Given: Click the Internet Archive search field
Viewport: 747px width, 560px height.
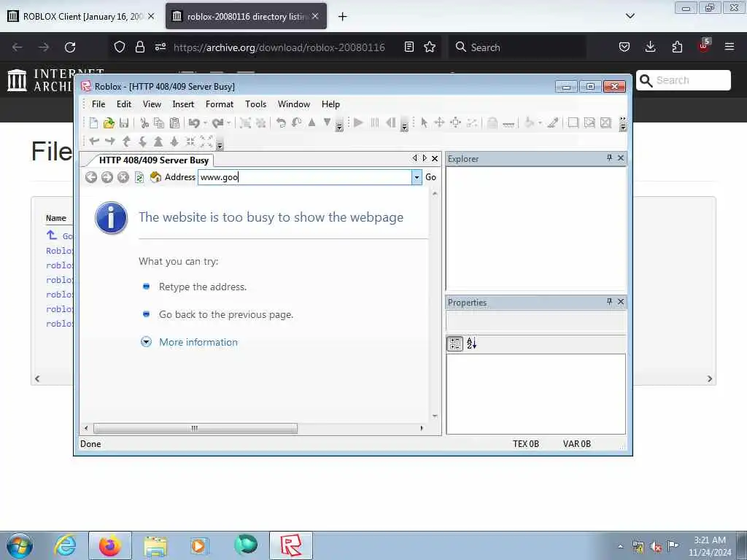Looking at the screenshot, I should [684, 80].
